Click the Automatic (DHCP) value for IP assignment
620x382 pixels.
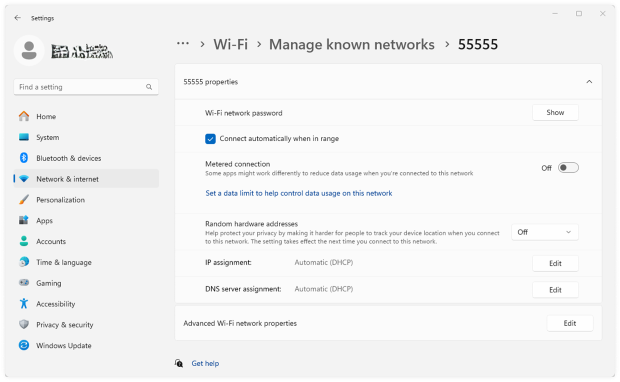click(x=324, y=263)
